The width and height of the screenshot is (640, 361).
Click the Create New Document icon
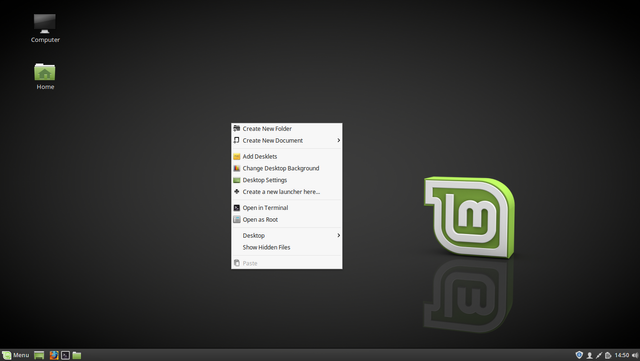(x=236, y=140)
